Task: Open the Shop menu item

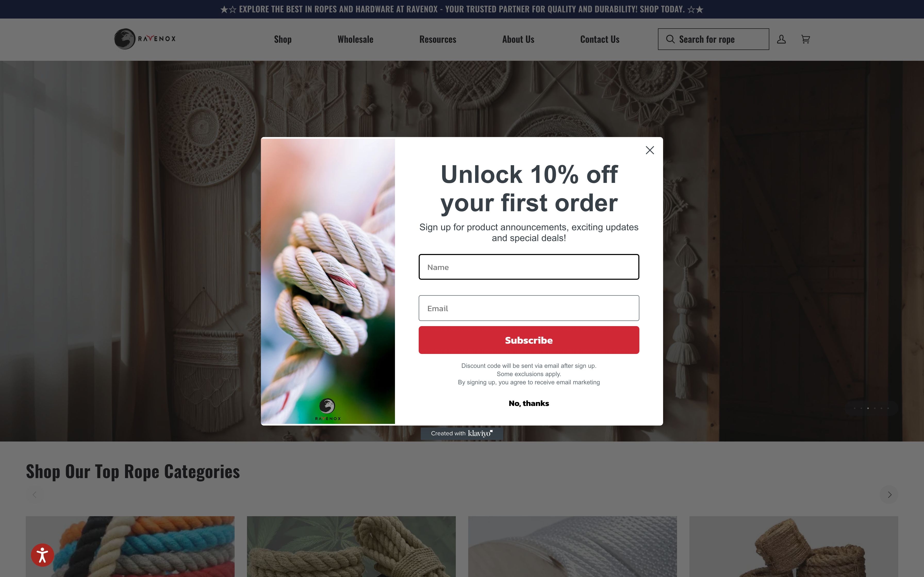Action: point(283,39)
